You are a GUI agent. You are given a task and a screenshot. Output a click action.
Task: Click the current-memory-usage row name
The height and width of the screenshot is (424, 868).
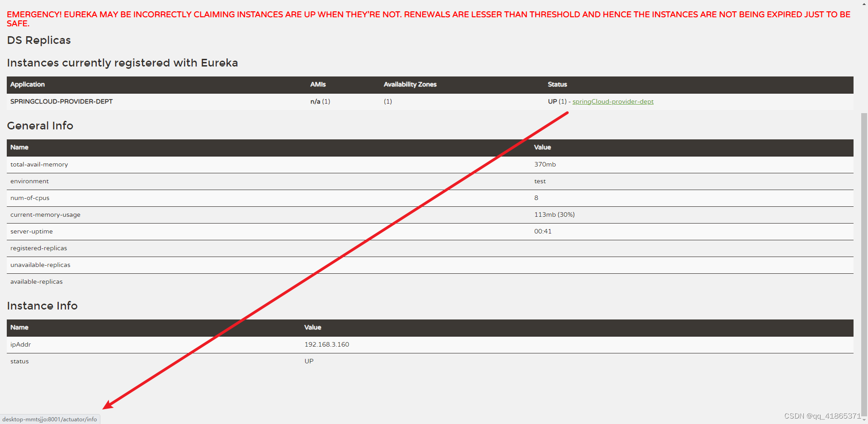coord(45,214)
